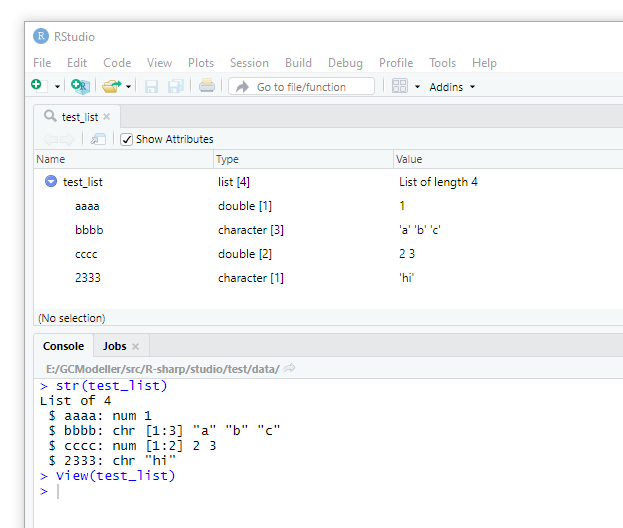Close the test_list viewer tab
The height and width of the screenshot is (528, 623).
(x=106, y=117)
